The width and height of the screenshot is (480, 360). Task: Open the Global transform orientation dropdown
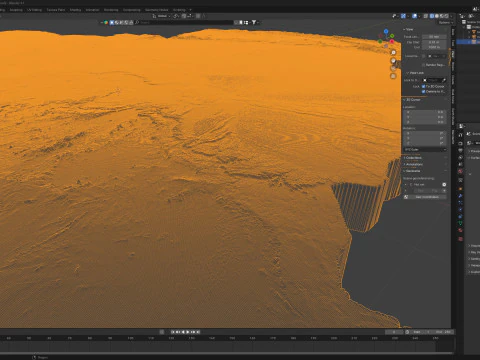coord(161,16)
